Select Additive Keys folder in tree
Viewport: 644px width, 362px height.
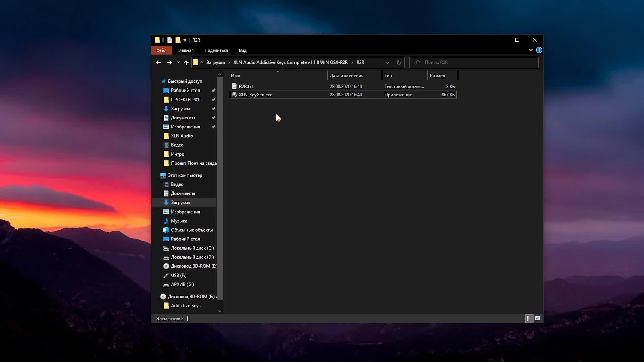[186, 305]
